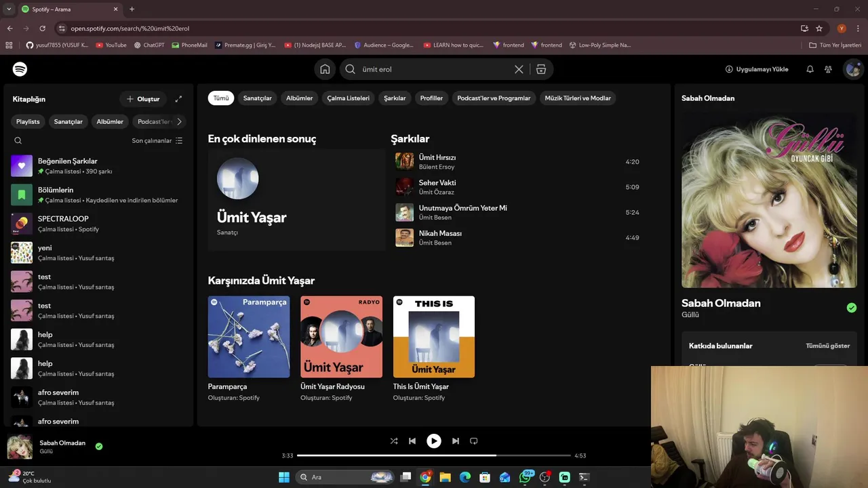Open Microsoft Edge from taskbar
The height and width of the screenshot is (488, 868).
click(465, 477)
